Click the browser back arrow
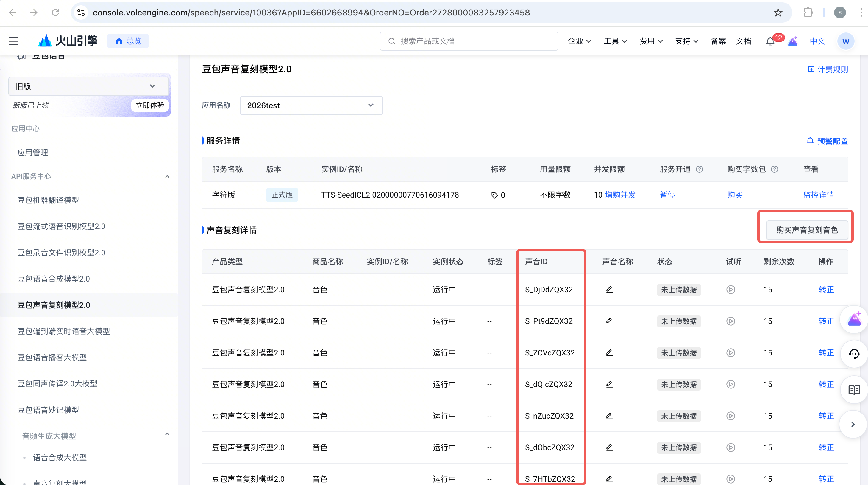Viewport: 868px width, 485px height. (13, 13)
